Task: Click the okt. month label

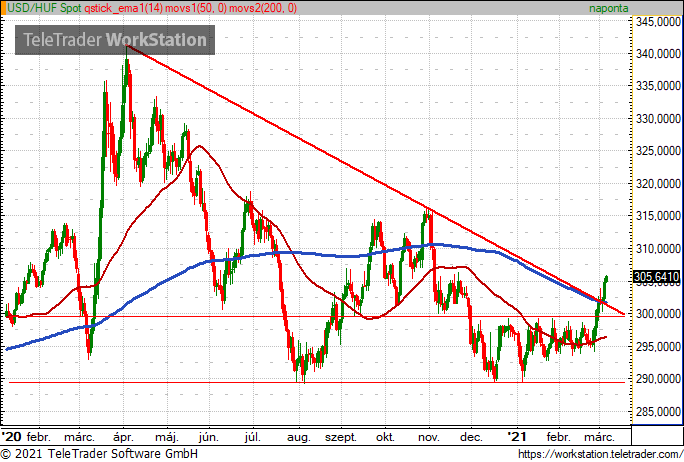Action: click(x=385, y=437)
